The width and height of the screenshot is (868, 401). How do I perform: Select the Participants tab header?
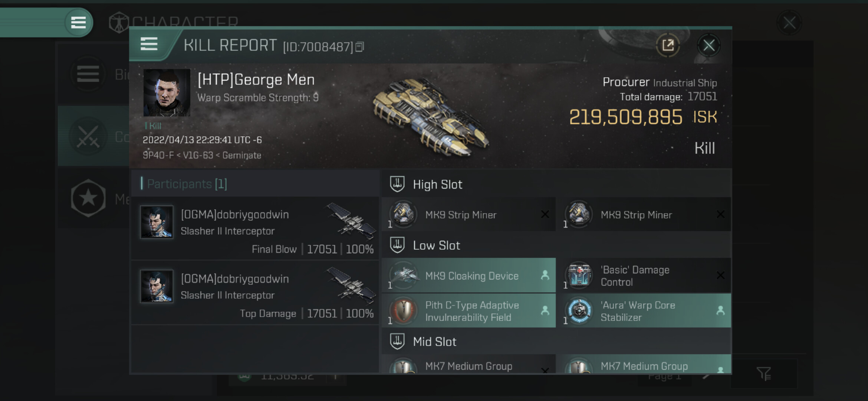(x=187, y=184)
